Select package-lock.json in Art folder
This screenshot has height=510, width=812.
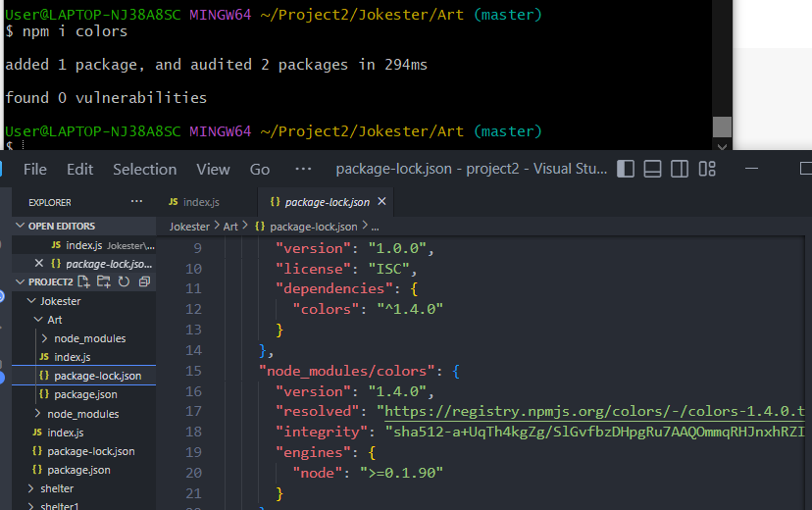tap(84, 376)
